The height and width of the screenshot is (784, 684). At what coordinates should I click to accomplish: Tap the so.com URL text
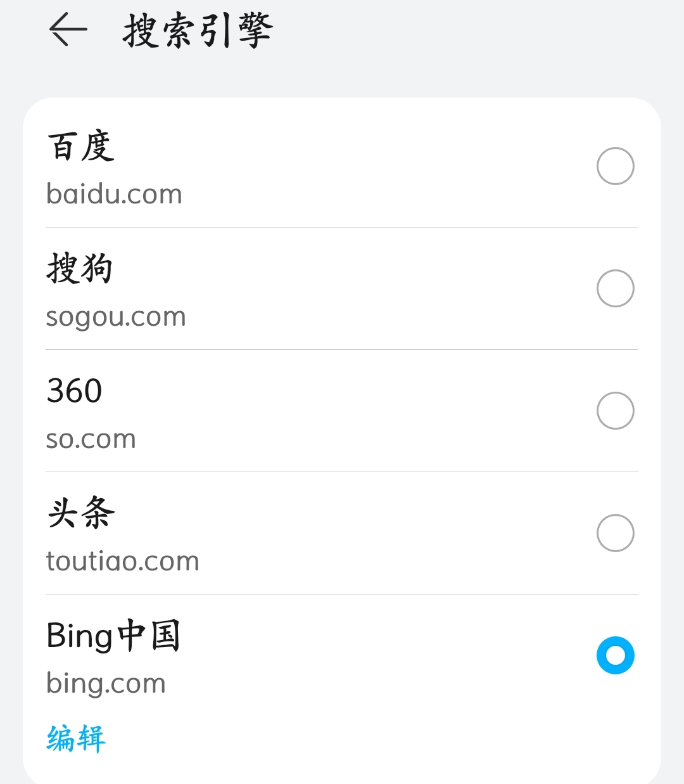(x=91, y=439)
